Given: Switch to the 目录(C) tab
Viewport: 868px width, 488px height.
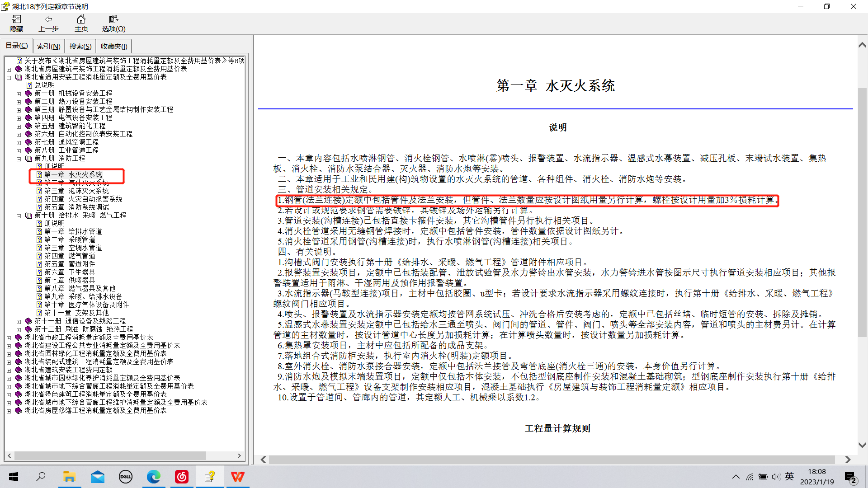Looking at the screenshot, I should [x=17, y=46].
